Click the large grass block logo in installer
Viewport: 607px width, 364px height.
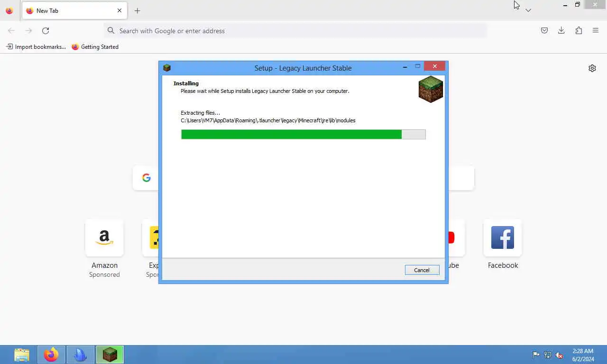(431, 89)
